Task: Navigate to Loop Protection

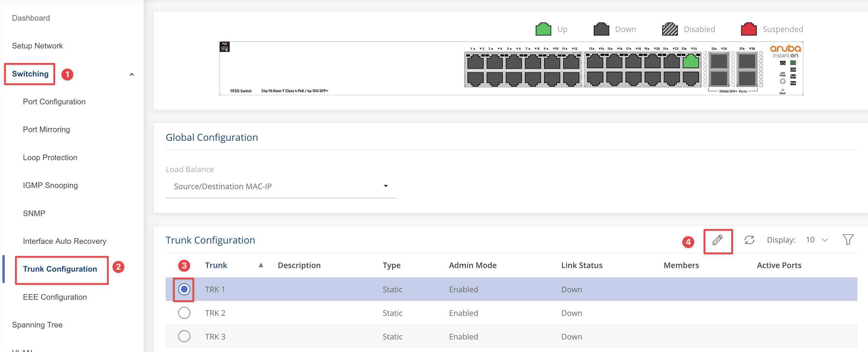Action: click(50, 157)
